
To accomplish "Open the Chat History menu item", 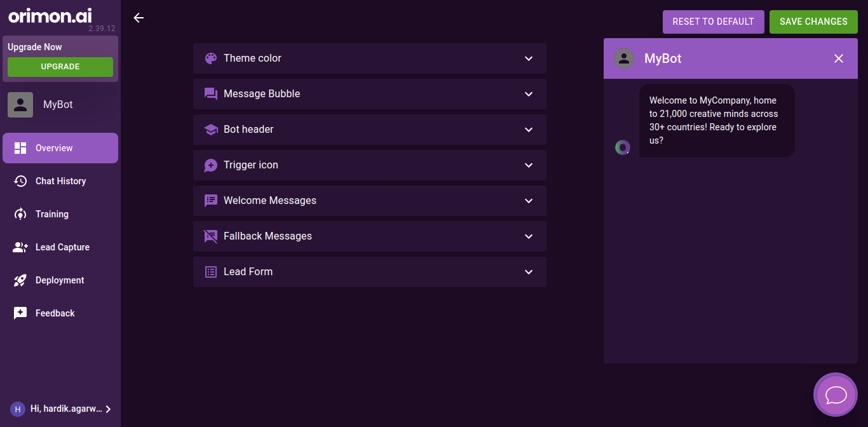I will 60,181.
